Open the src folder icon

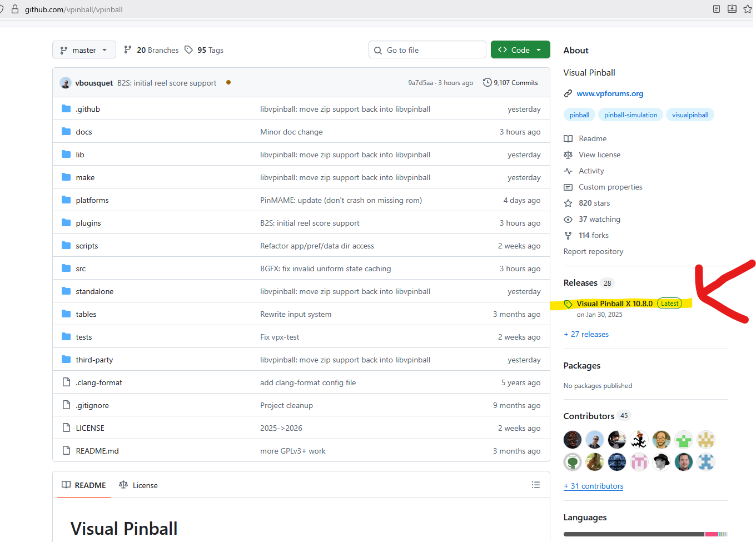coord(66,268)
